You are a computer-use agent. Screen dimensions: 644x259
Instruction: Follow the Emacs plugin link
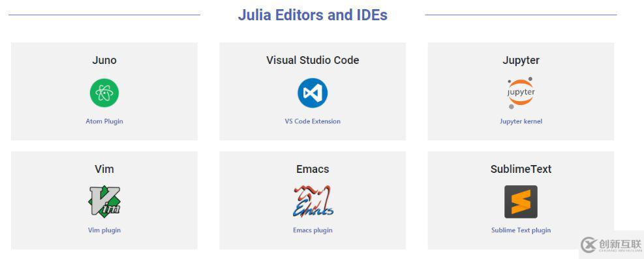[313, 230]
